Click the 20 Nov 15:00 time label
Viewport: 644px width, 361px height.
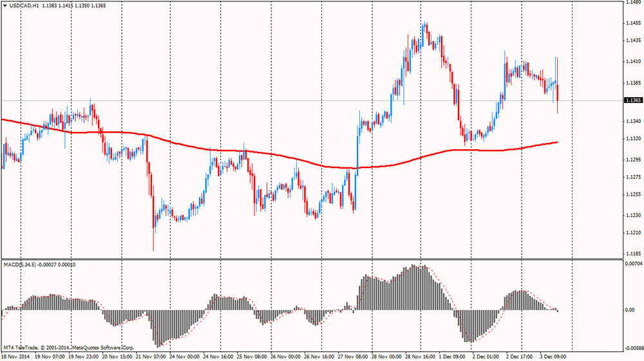click(117, 357)
